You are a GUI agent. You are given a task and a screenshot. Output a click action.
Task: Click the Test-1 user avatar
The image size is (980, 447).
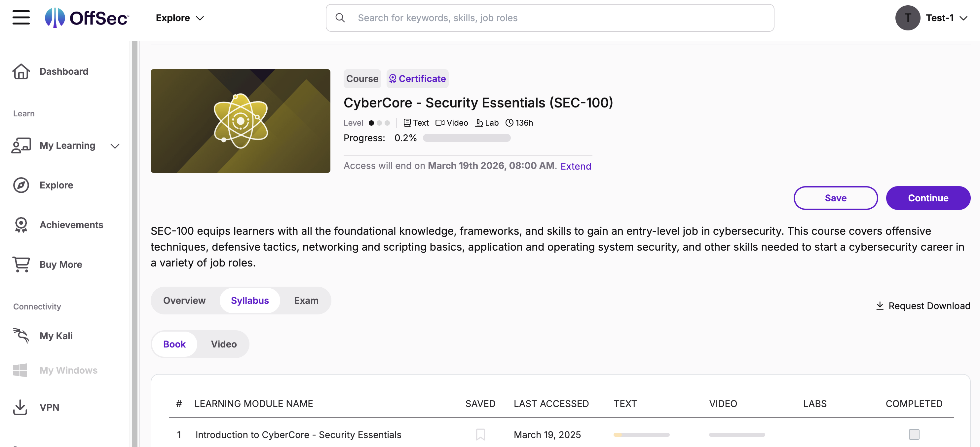tap(907, 18)
